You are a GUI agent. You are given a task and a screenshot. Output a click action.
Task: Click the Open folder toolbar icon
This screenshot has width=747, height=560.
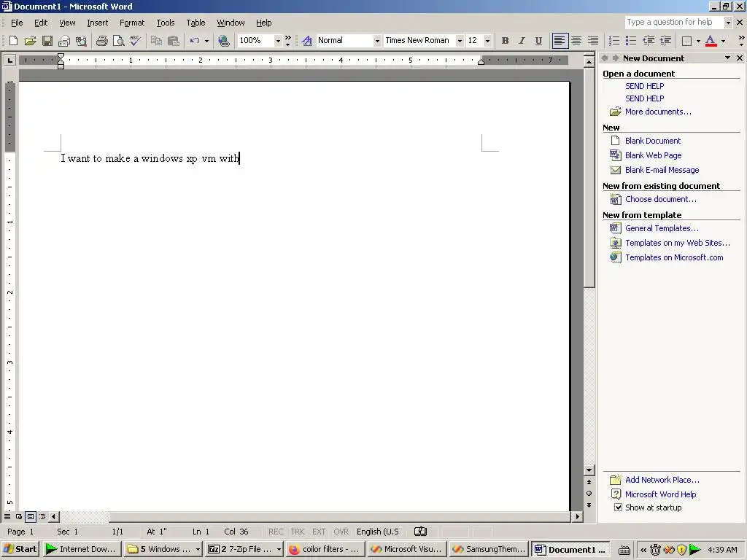pyautogui.click(x=30, y=41)
